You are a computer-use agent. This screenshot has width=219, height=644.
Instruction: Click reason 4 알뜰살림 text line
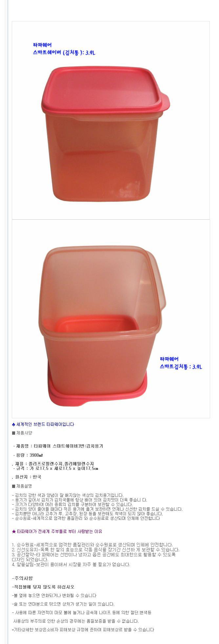pyautogui.click(x=71, y=564)
